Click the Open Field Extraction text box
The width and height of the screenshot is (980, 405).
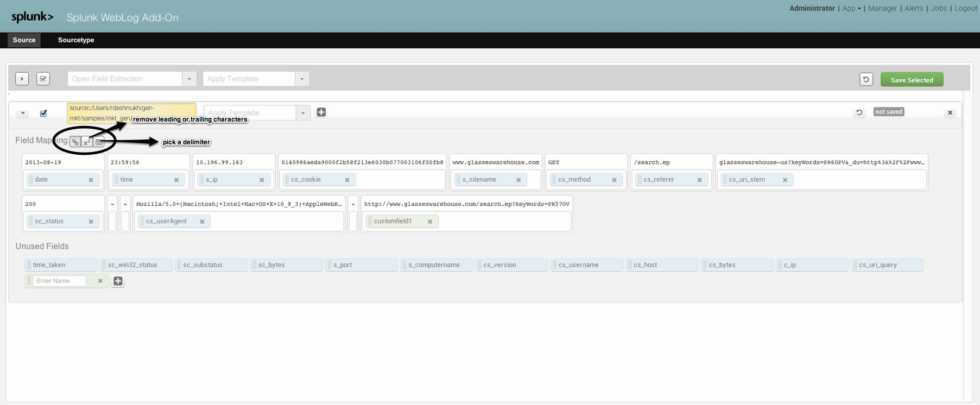(x=125, y=79)
